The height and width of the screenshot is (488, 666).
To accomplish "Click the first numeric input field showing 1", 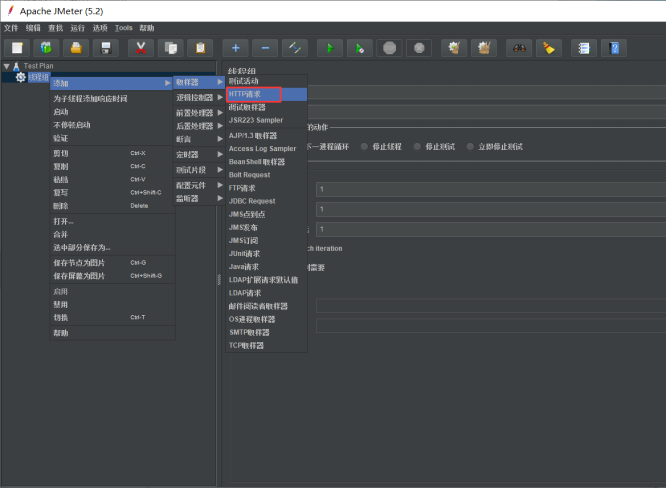I will tap(490, 188).
